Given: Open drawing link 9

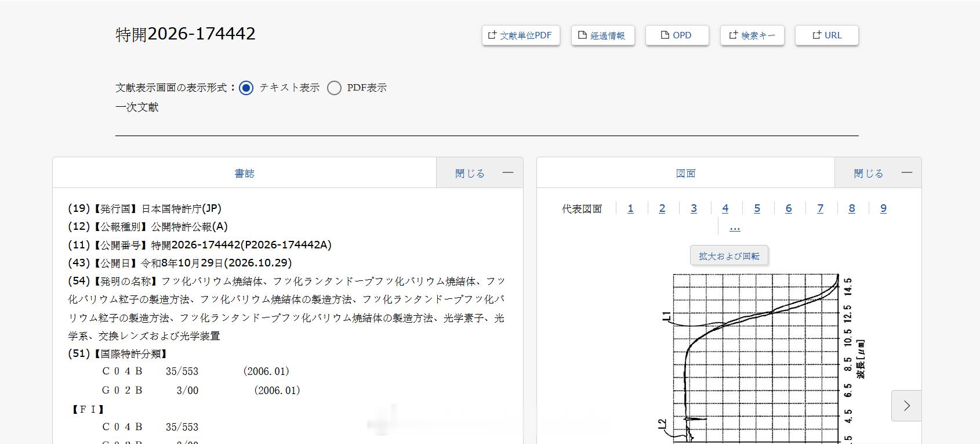Looking at the screenshot, I should click(x=883, y=208).
